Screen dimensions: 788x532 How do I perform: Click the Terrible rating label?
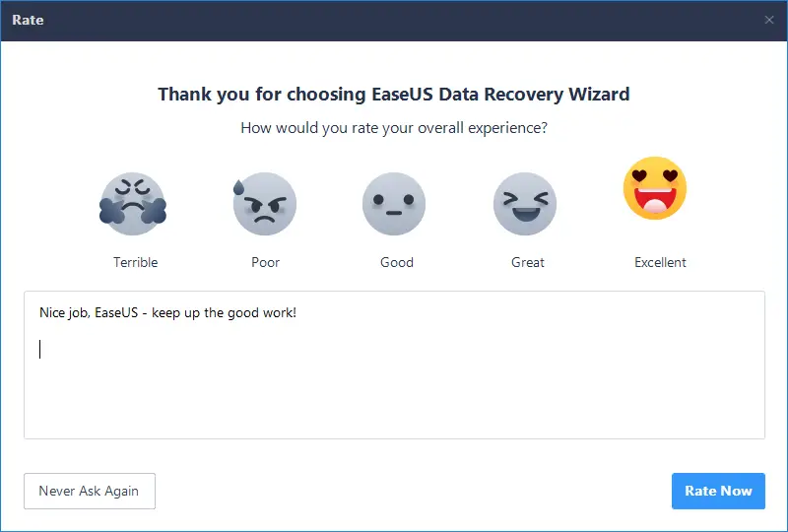(x=136, y=262)
